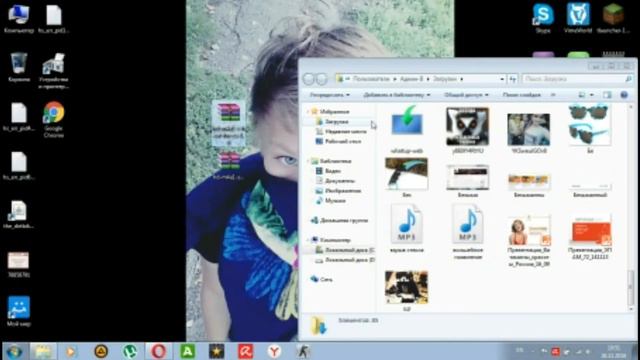Open the VimeWorld desktop shortcut
Image resolution: width=640 pixels, height=360 pixels.
(x=578, y=17)
